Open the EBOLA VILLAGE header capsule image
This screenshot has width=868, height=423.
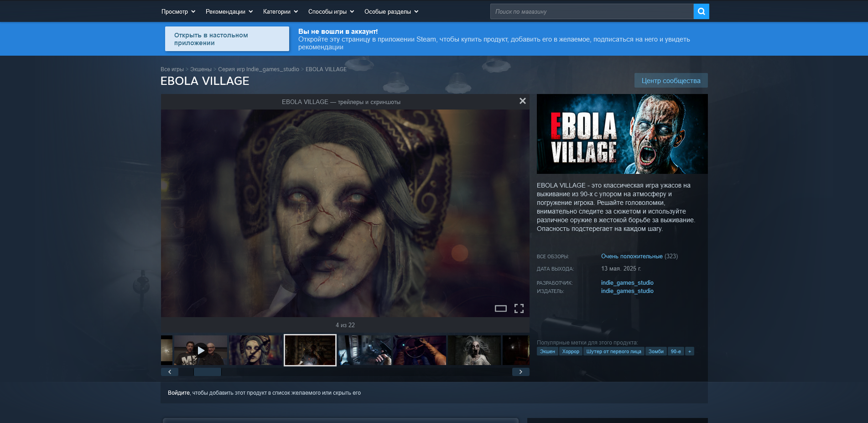[x=622, y=134]
